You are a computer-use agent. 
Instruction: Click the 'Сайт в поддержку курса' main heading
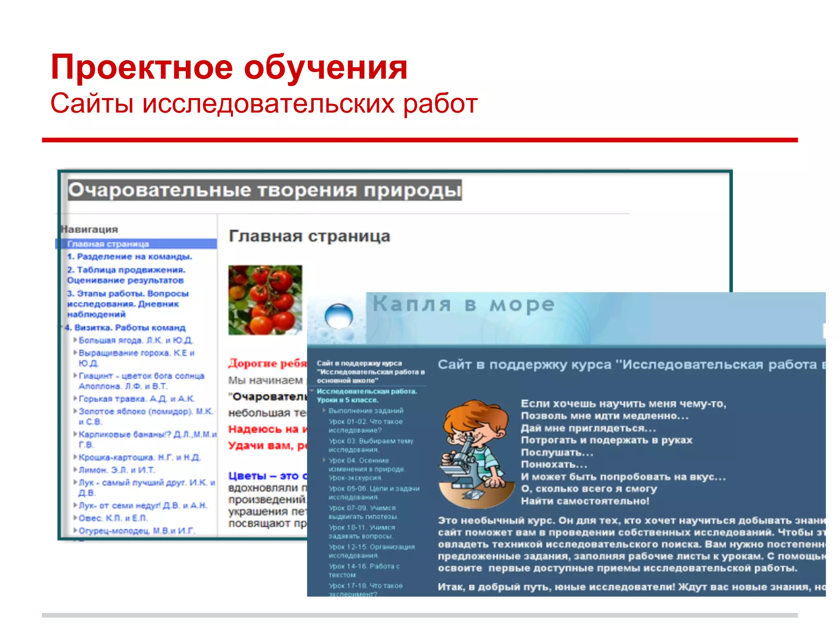point(632,365)
